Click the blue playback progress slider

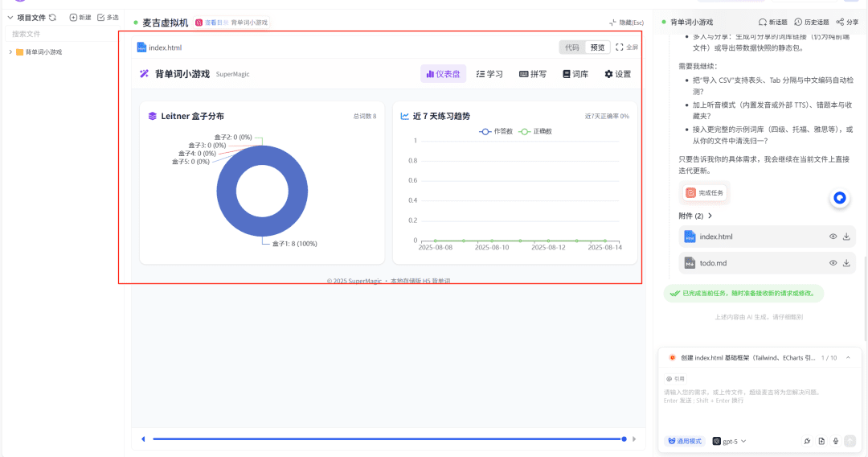point(386,439)
